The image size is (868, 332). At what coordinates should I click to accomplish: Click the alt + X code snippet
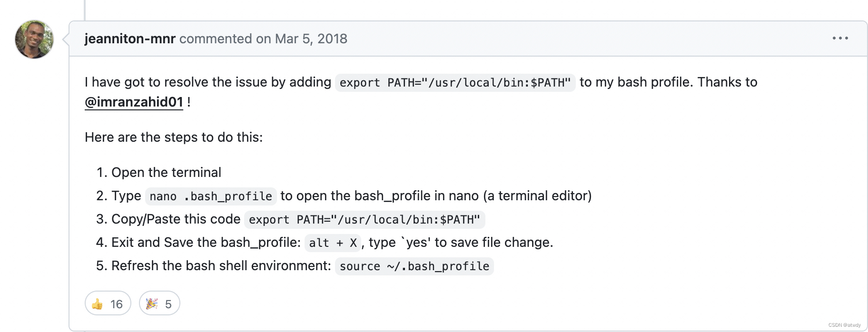pos(333,243)
